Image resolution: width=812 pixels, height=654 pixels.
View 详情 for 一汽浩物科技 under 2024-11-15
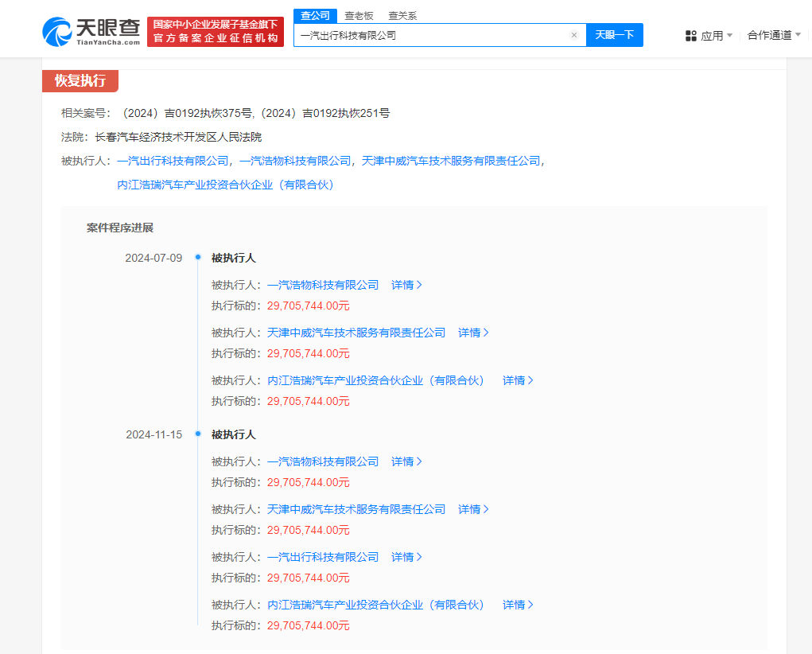(x=406, y=461)
